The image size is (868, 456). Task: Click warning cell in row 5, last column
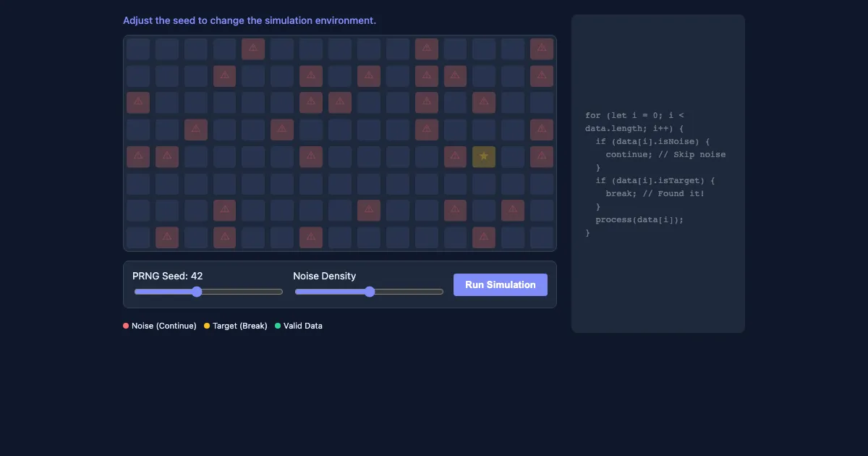click(542, 156)
